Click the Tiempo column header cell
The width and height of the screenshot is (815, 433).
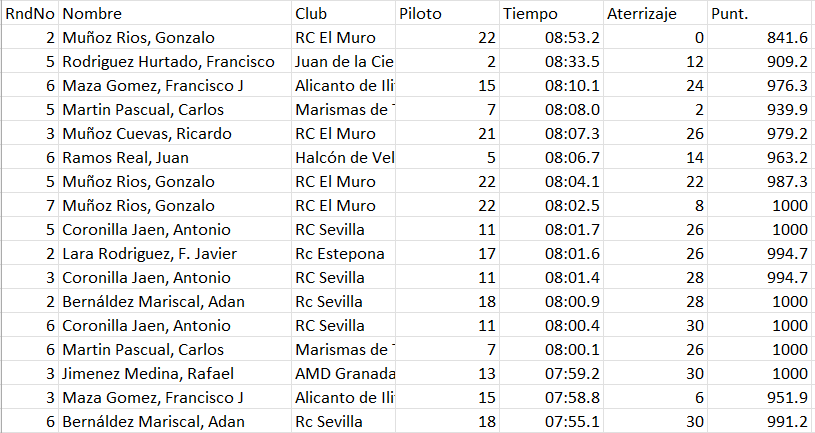pos(551,14)
